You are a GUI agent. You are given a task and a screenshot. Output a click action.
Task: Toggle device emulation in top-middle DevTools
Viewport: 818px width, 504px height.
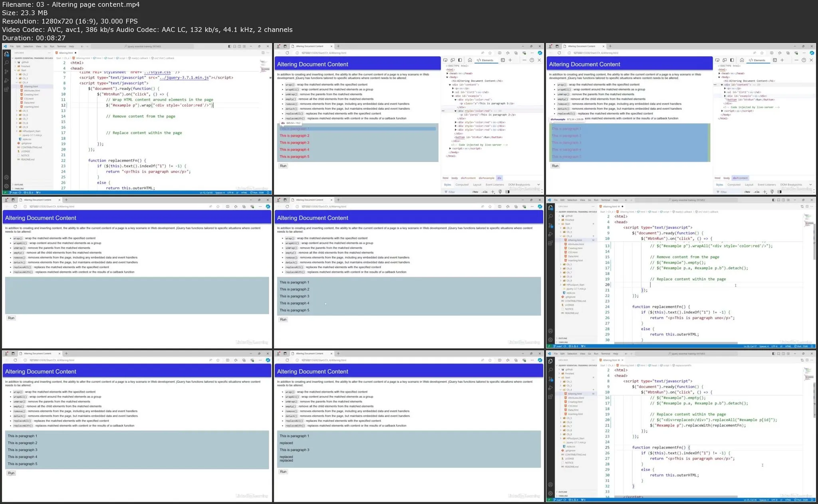(453, 60)
